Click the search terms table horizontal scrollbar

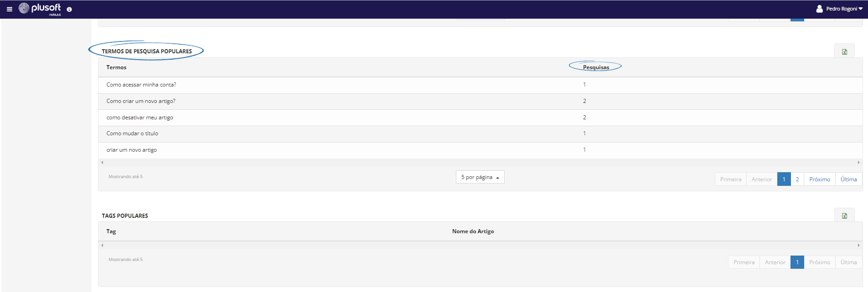[x=480, y=162]
